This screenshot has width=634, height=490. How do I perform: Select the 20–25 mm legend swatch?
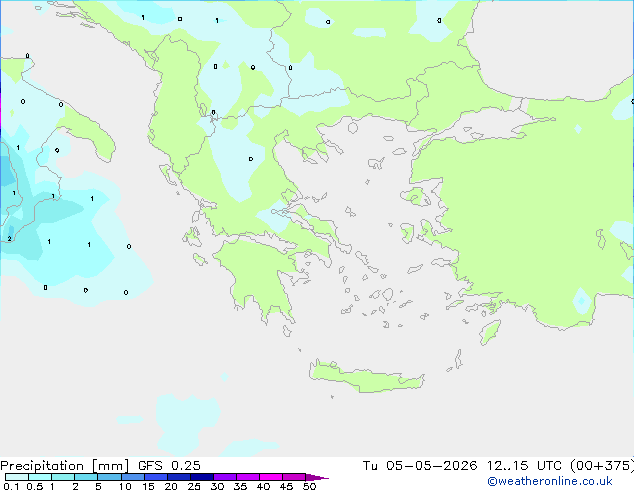(x=179, y=477)
